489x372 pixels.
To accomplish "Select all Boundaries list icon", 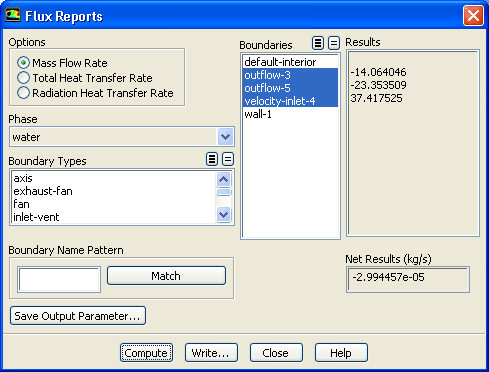I will [318, 43].
